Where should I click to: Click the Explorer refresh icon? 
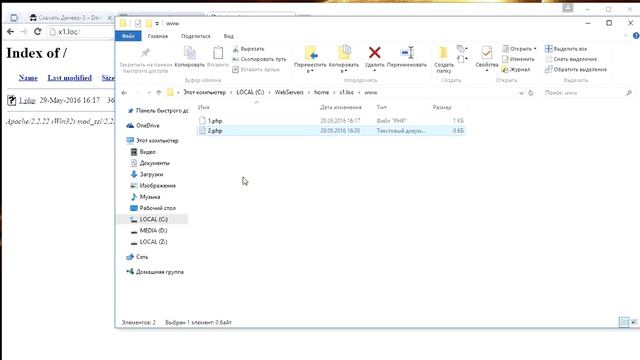(x=531, y=93)
